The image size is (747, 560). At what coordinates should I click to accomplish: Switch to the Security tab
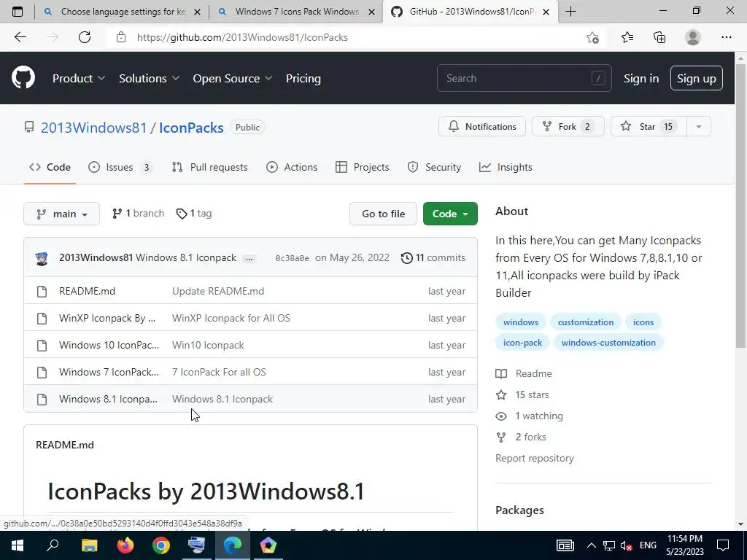point(435,167)
